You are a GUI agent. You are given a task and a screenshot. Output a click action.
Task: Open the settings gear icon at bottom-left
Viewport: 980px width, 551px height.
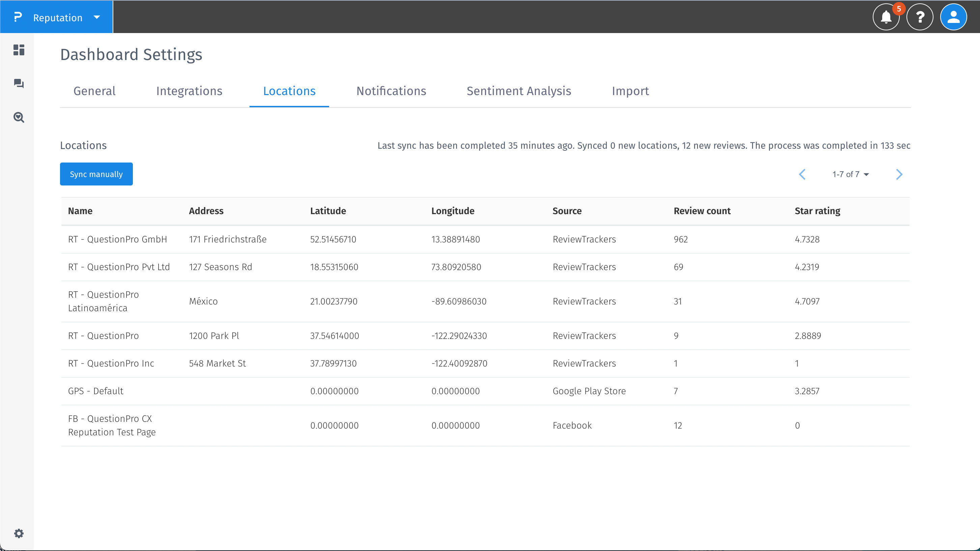point(19,533)
